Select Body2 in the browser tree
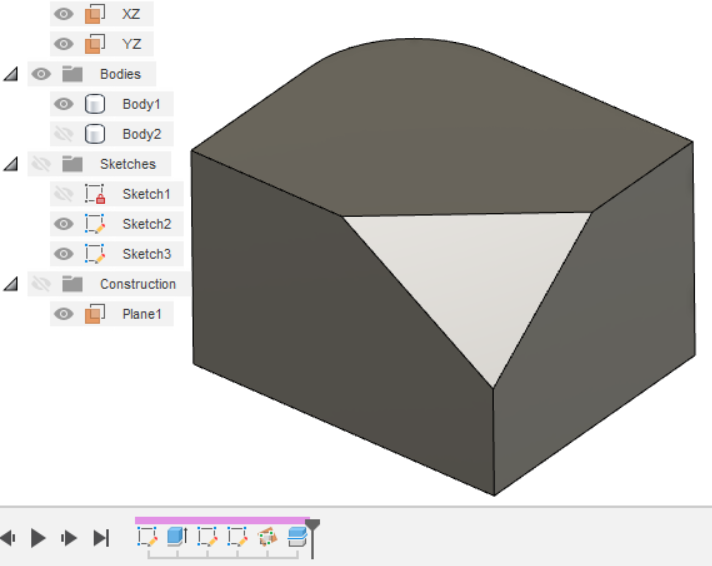This screenshot has height=566, width=712. click(142, 134)
